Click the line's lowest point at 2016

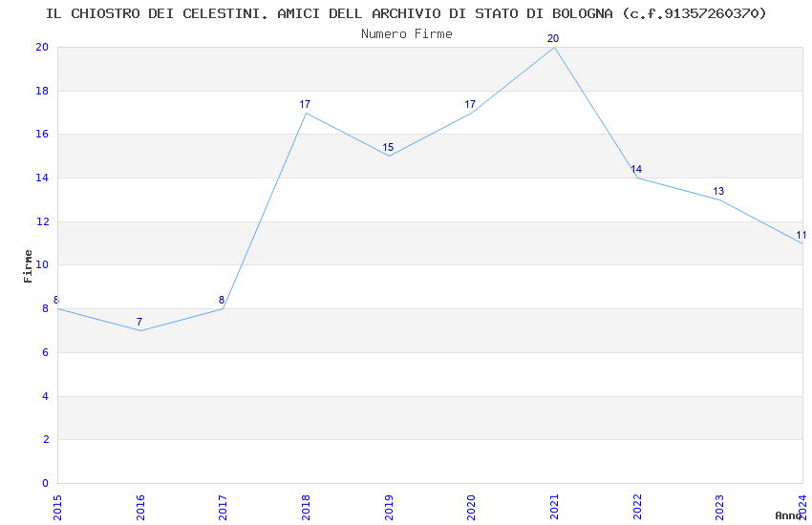[140, 330]
